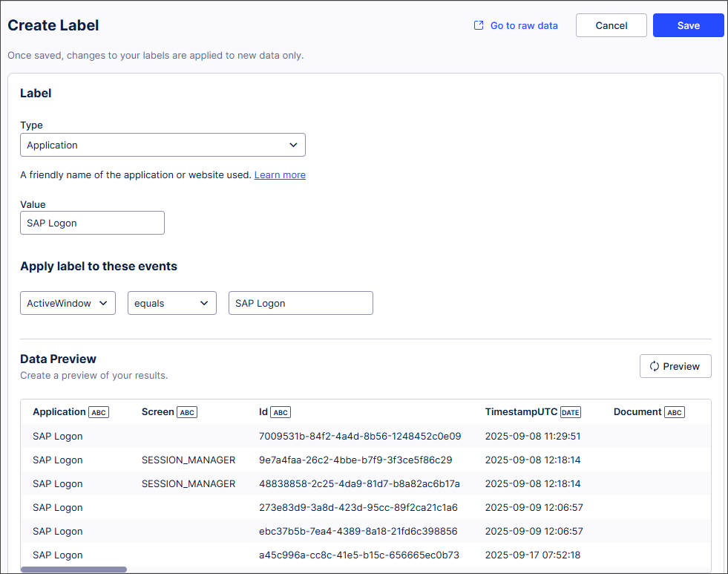Image resolution: width=728 pixels, height=574 pixels.
Task: Click the external link icon beside Go to raw data
Action: coord(479,25)
